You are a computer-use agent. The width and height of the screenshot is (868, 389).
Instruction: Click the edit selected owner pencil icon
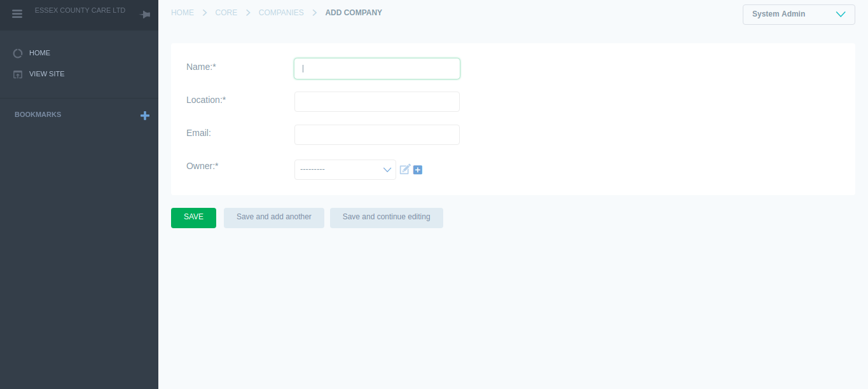pos(404,170)
